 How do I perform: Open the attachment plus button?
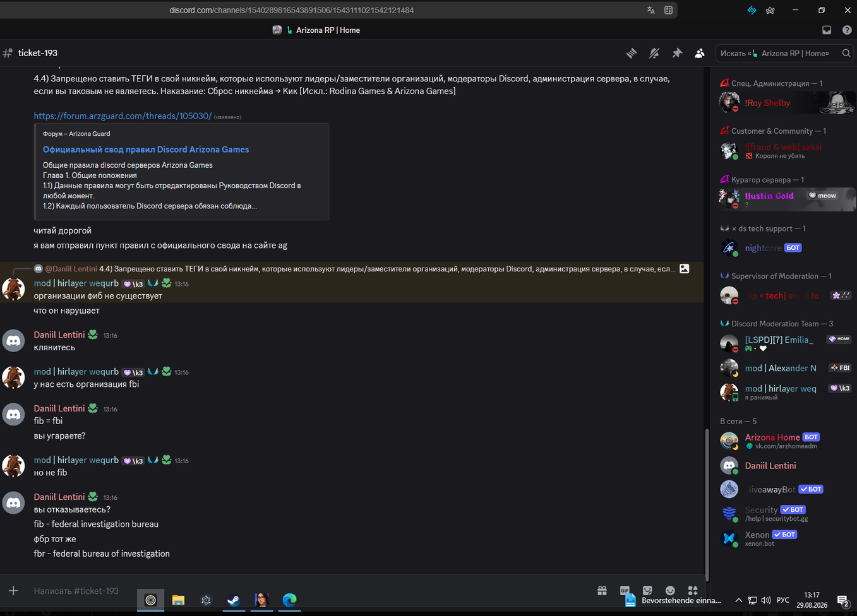[x=13, y=591]
